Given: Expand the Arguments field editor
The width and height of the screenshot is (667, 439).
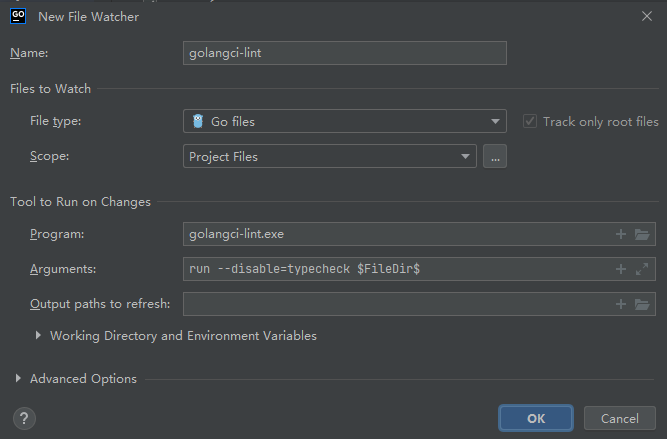Looking at the screenshot, I should 642,269.
